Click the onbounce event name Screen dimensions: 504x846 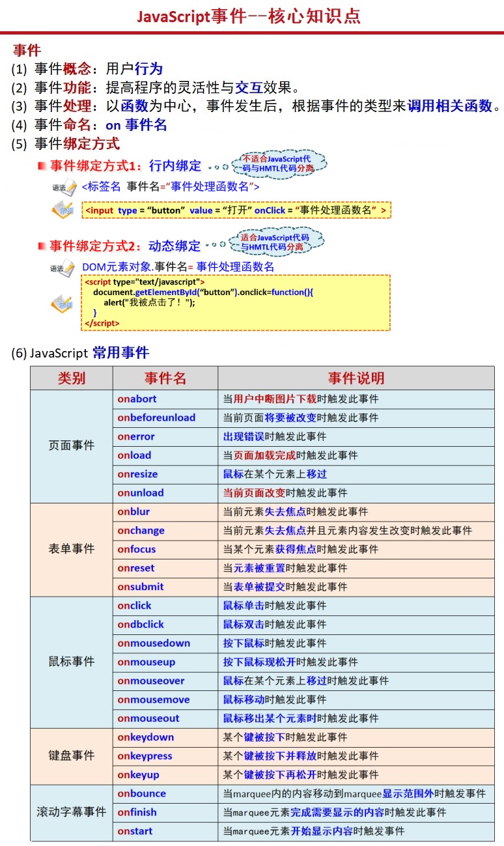141,794
